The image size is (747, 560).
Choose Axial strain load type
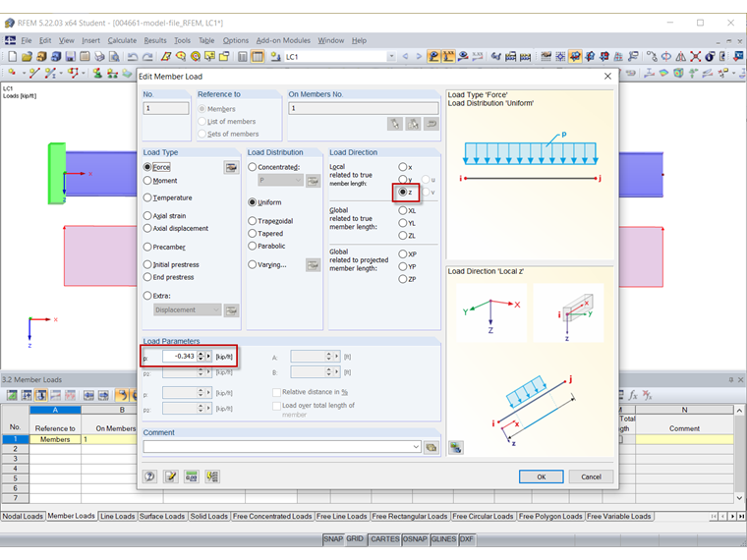[147, 216]
